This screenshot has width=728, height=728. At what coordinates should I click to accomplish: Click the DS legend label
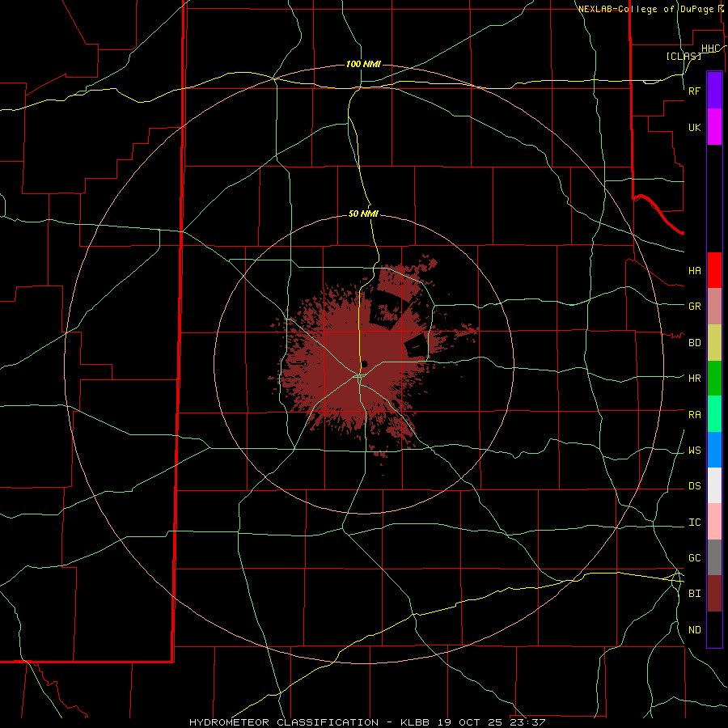(695, 486)
